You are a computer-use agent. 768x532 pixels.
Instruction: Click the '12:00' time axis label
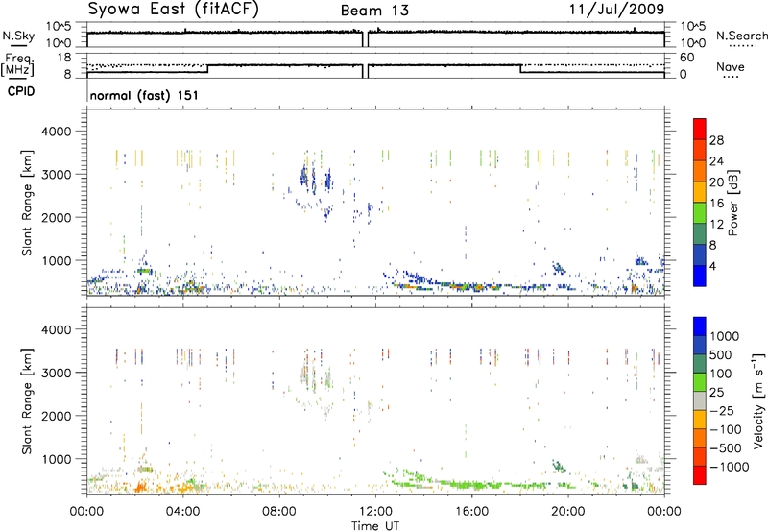[375, 512]
